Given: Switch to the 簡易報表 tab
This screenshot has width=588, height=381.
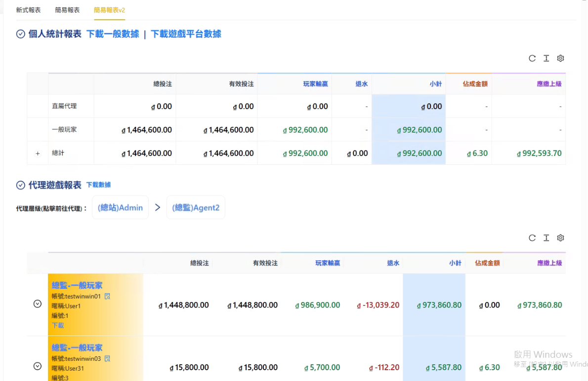Looking at the screenshot, I should click(x=67, y=10).
